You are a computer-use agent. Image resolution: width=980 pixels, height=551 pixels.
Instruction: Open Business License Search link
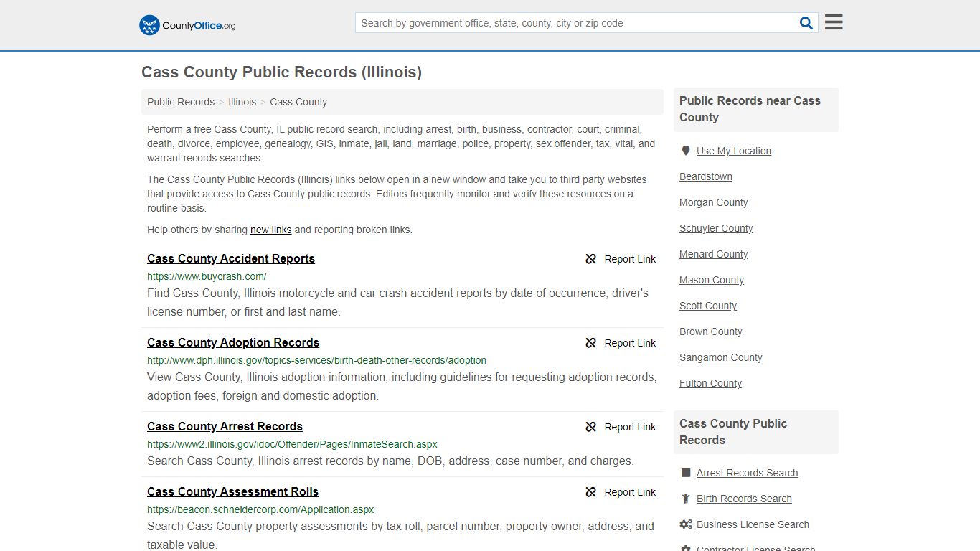[x=753, y=524]
